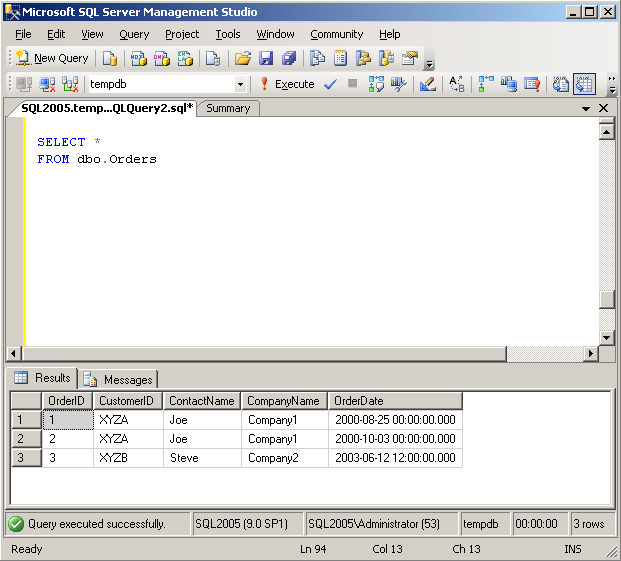The width and height of the screenshot is (621, 561).
Task: Open the File menu
Action: click(x=23, y=34)
